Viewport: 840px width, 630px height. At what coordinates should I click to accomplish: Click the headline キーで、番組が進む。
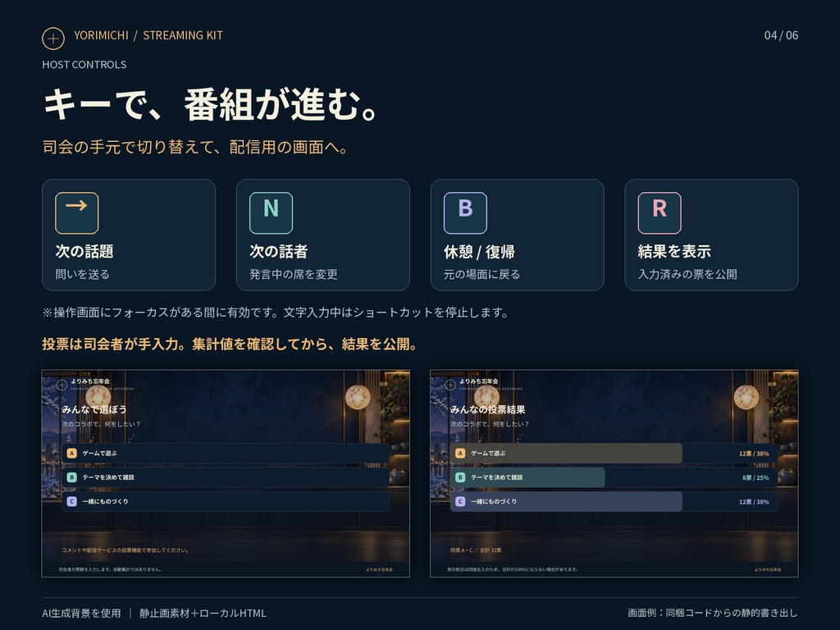(212, 104)
